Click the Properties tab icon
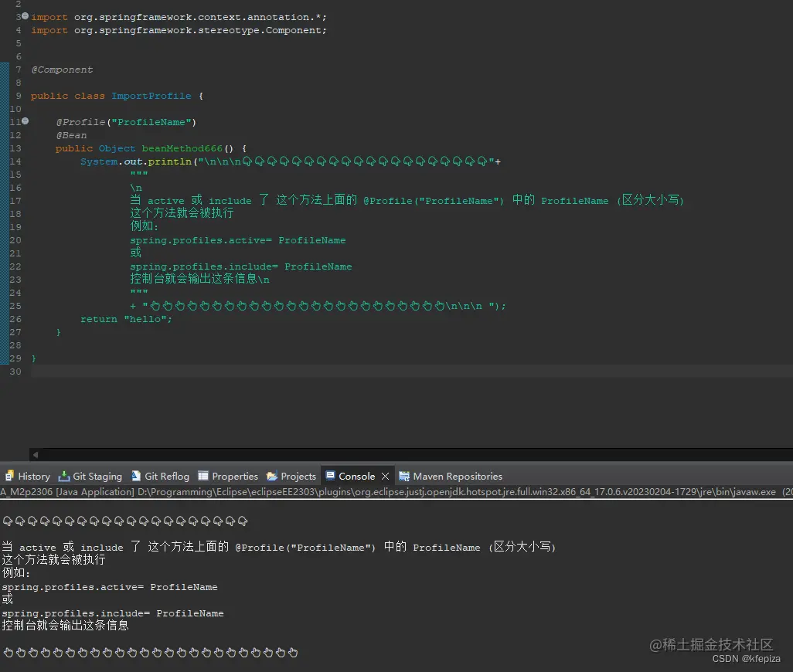Viewport: 793px width, 672px height. tap(203, 476)
